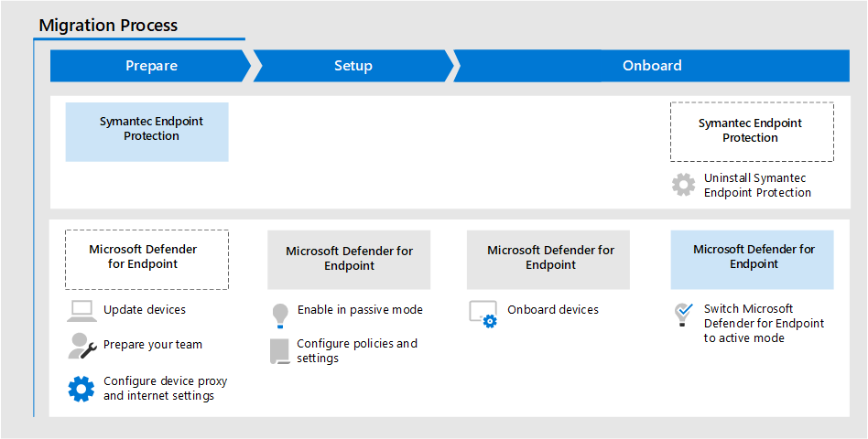868x439 pixels.
Task: Click the Configure policies and settings text
Action: (356, 351)
